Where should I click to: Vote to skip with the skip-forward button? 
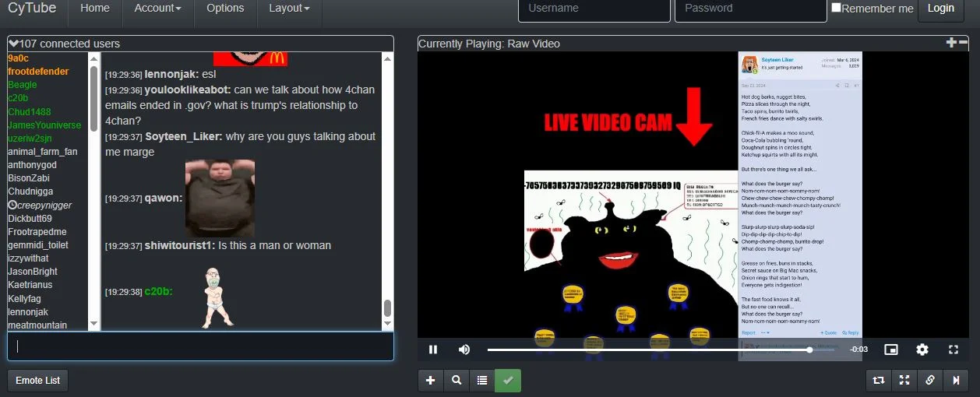956,381
